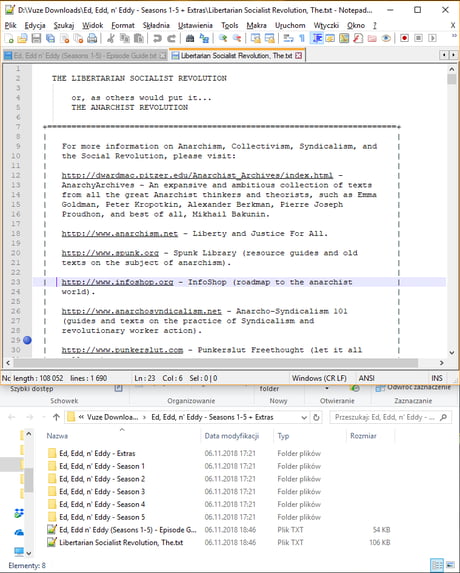Click the www.spunk.org link
The width and height of the screenshot is (460, 573).
coord(110,253)
